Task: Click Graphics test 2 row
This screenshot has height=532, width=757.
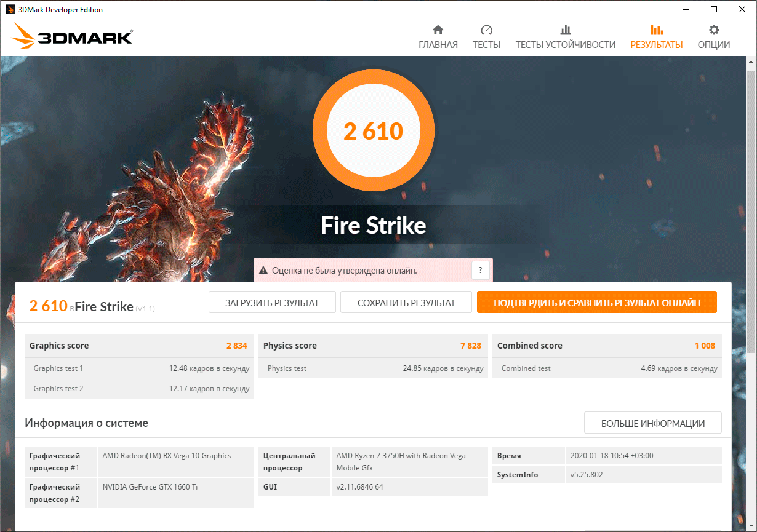Action: [x=140, y=389]
